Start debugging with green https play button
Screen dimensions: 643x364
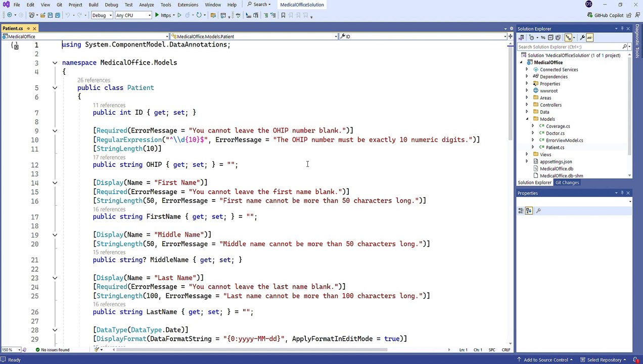pos(163,15)
